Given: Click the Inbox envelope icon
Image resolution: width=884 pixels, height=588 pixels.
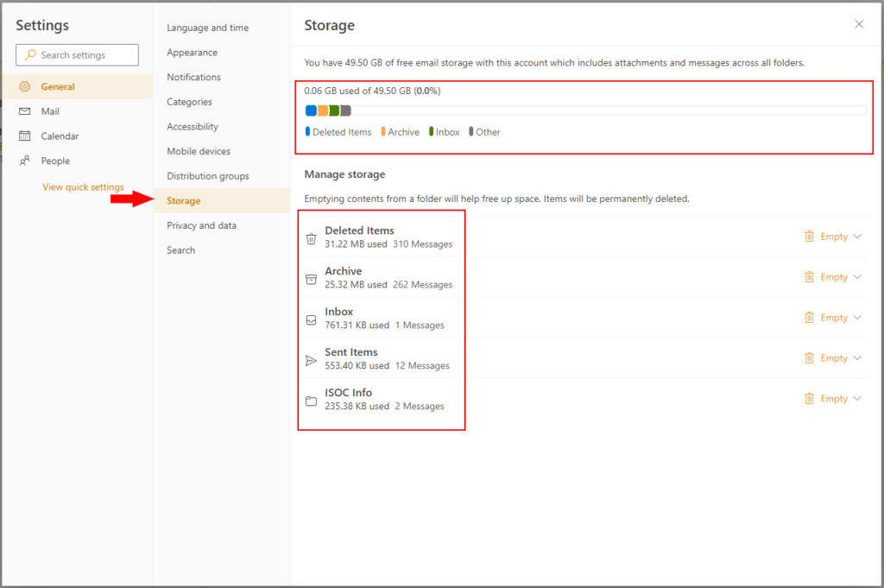Looking at the screenshot, I should (311, 320).
